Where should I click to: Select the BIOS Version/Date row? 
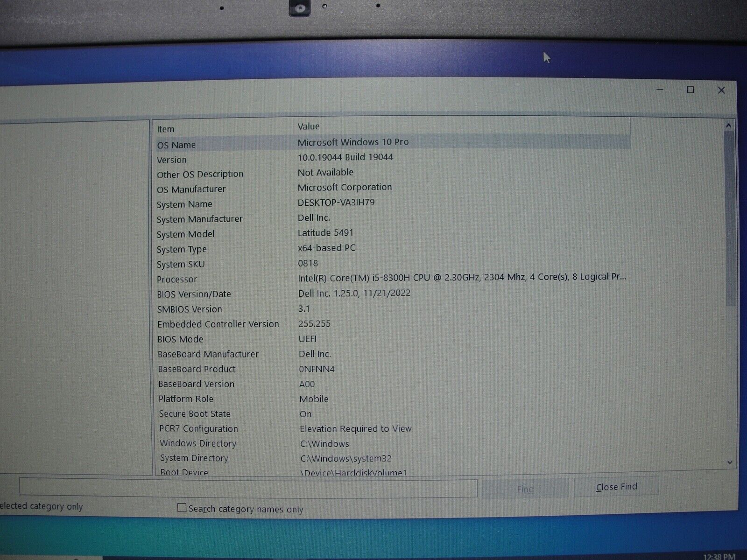(x=393, y=294)
